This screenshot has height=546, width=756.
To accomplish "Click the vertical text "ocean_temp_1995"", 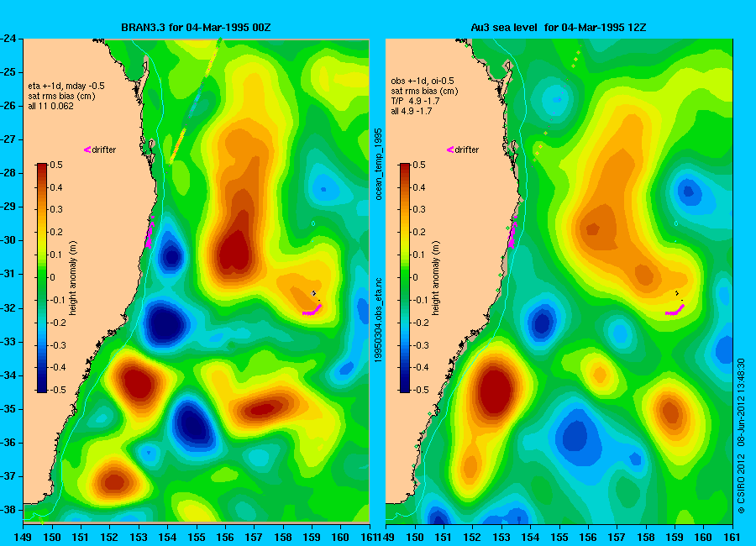I will tap(379, 164).
